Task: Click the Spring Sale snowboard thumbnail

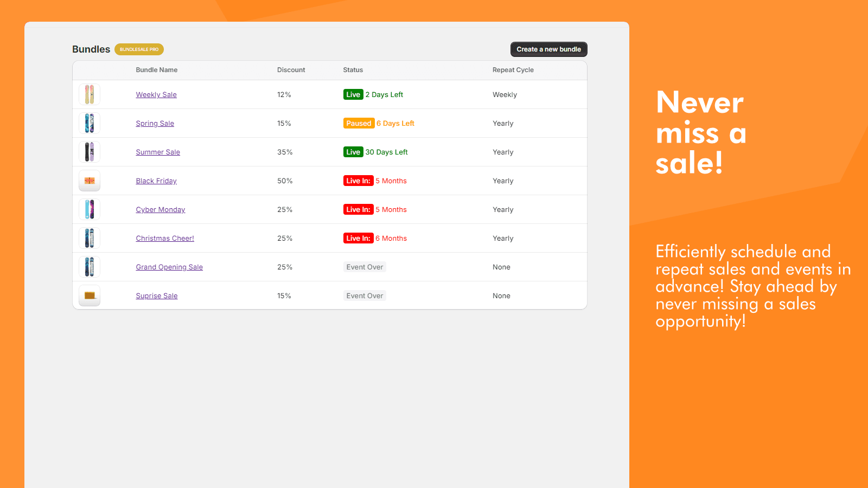Action: pyautogui.click(x=90, y=123)
